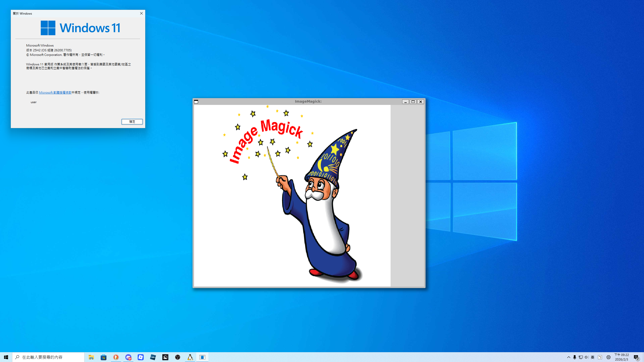644x362 pixels.
Task: Open File Explorer from the taskbar
Action: 91,357
